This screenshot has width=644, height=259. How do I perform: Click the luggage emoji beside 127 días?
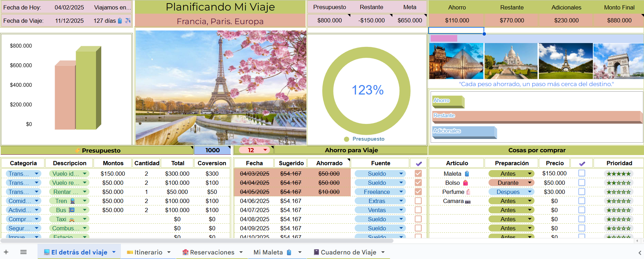(120, 21)
